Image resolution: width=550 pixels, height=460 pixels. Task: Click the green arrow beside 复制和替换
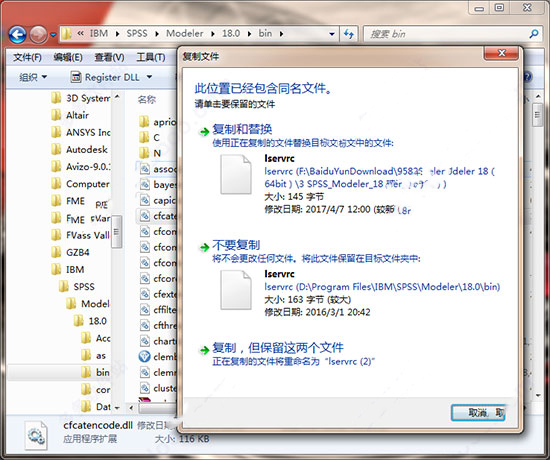click(x=204, y=132)
